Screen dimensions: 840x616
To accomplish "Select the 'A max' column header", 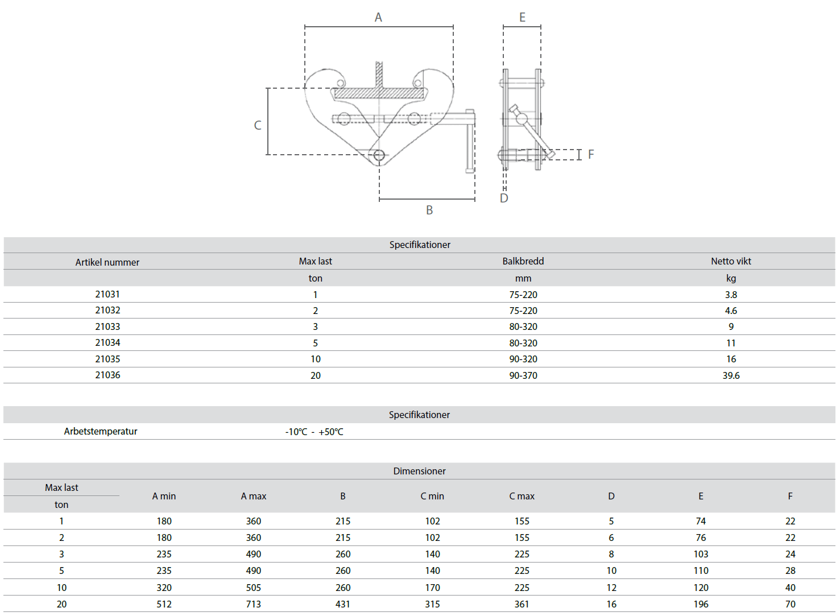I will pyautogui.click(x=254, y=496).
